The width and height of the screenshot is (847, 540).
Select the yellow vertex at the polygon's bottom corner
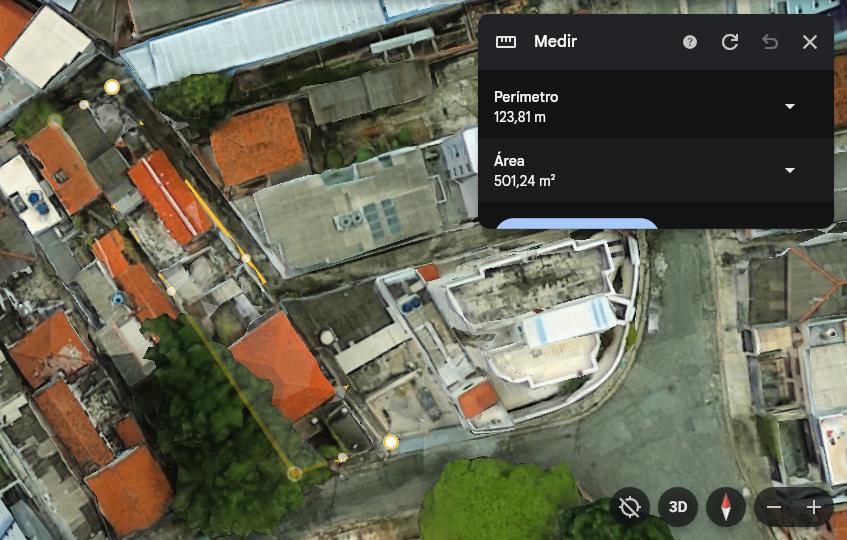click(x=294, y=474)
